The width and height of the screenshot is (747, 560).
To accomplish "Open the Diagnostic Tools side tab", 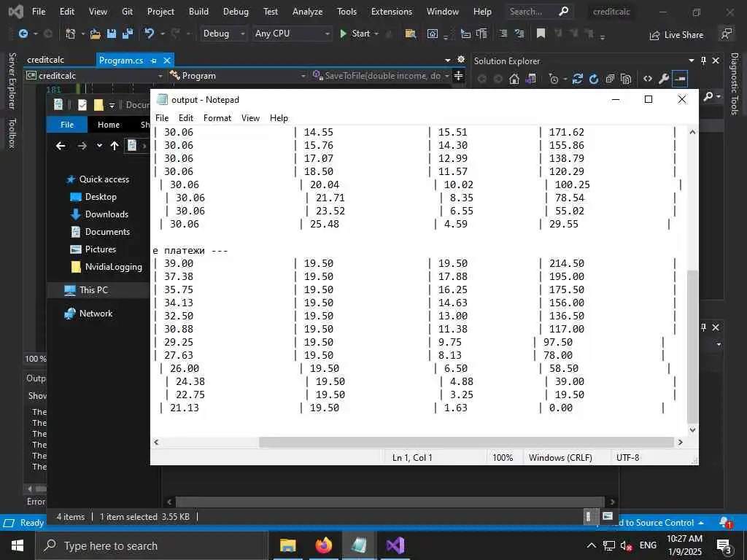I will point(734,84).
